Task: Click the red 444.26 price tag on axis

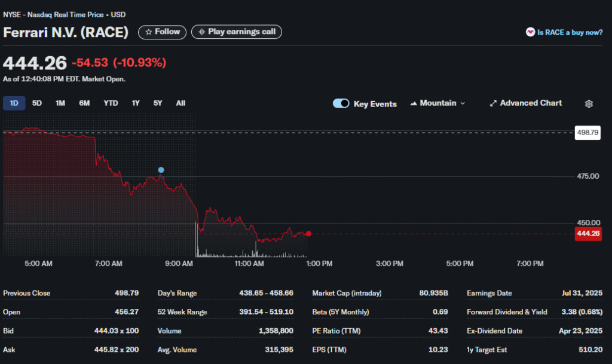Action: point(588,234)
